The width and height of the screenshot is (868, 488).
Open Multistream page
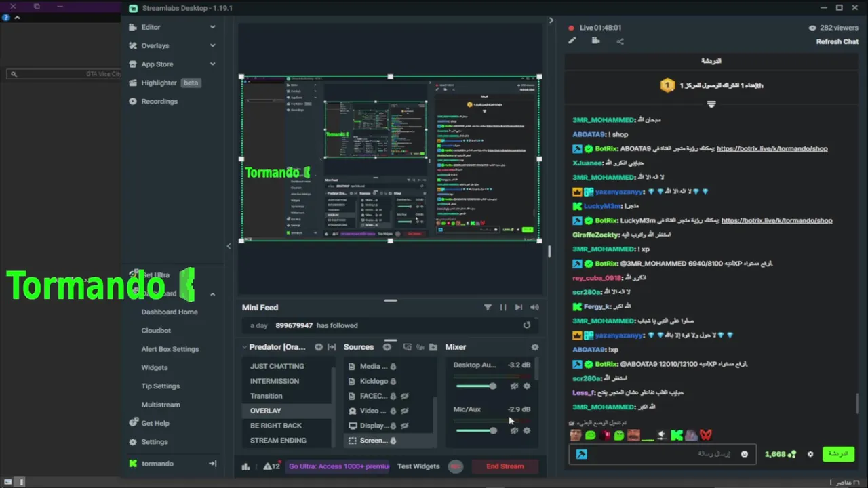pos(161,405)
